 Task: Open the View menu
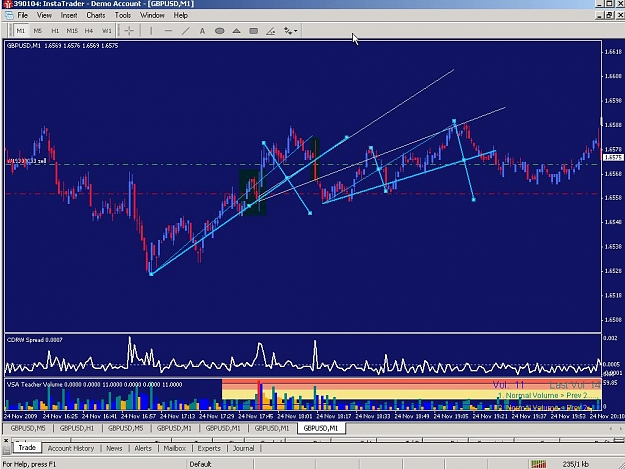coord(44,15)
